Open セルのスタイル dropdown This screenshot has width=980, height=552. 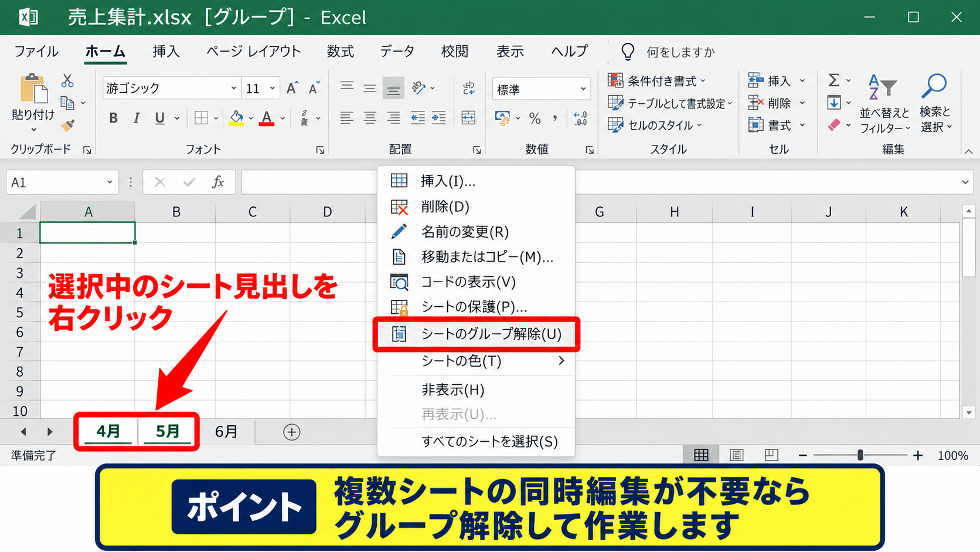pyautogui.click(x=655, y=125)
